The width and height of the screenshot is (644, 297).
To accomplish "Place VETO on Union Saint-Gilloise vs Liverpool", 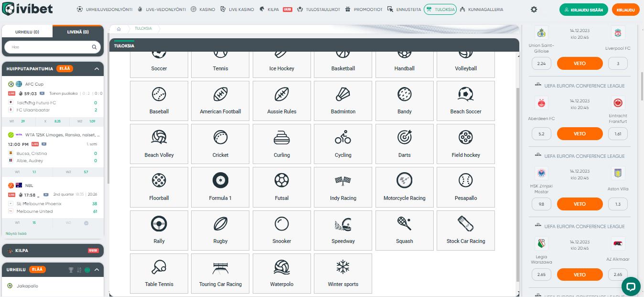I will [x=580, y=64].
